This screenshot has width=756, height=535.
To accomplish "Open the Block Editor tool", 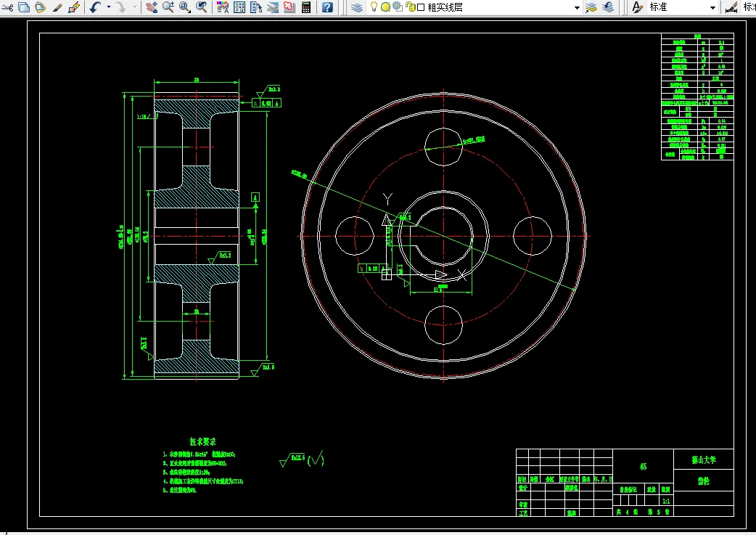I will 74,7.
